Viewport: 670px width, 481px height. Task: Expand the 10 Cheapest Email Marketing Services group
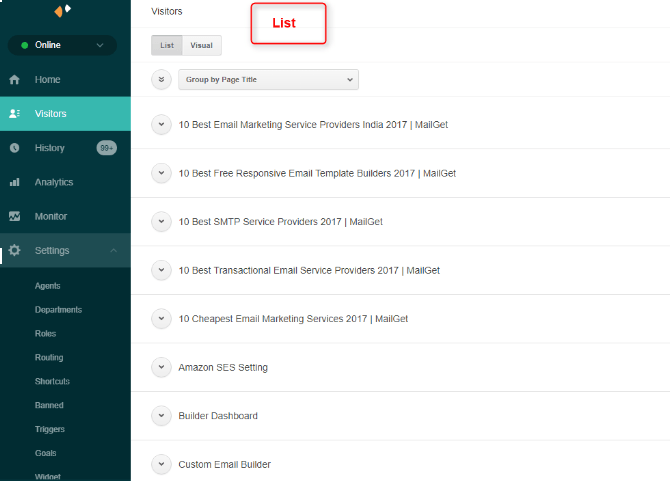point(161,319)
